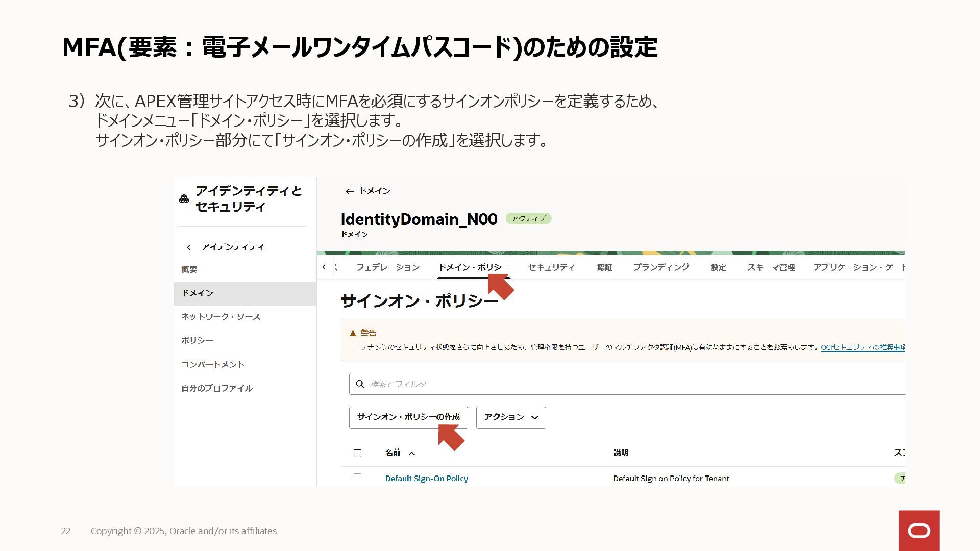Viewport: 980px width, 551px height.
Task: Click the search magnifier icon
Action: pyautogui.click(x=360, y=384)
